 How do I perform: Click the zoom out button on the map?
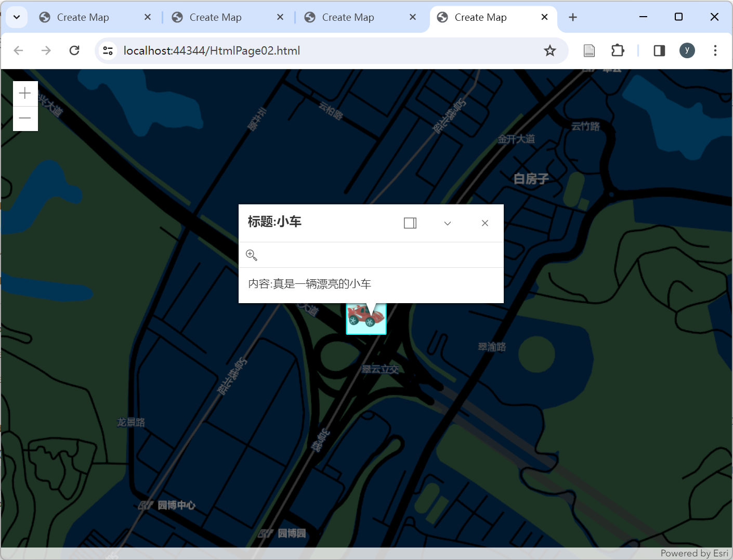click(25, 118)
